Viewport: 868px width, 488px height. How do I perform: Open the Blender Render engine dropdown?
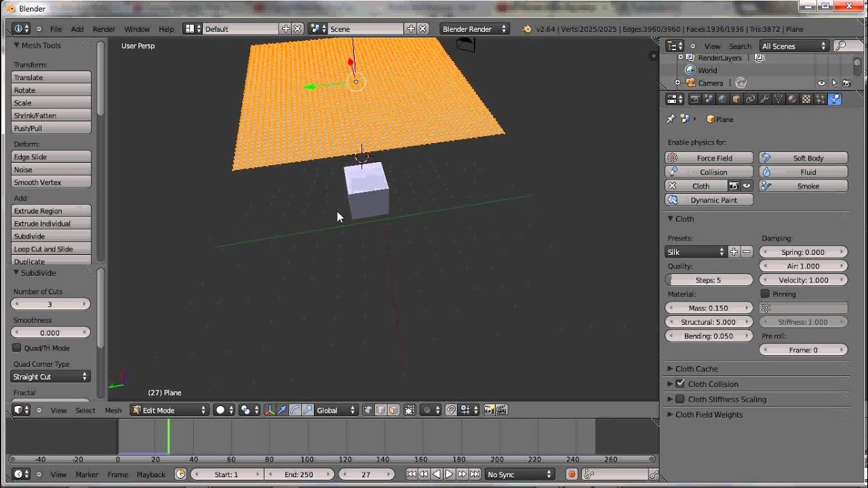point(474,29)
